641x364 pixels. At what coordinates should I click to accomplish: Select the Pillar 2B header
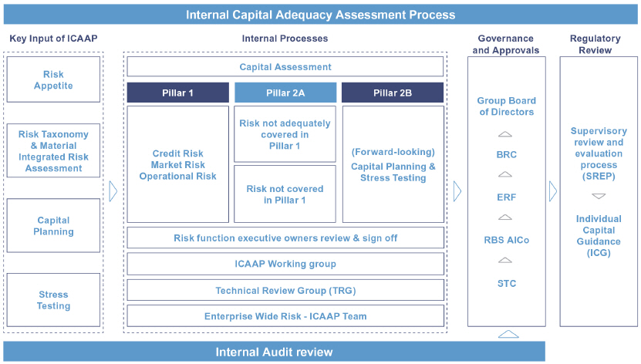(x=393, y=93)
